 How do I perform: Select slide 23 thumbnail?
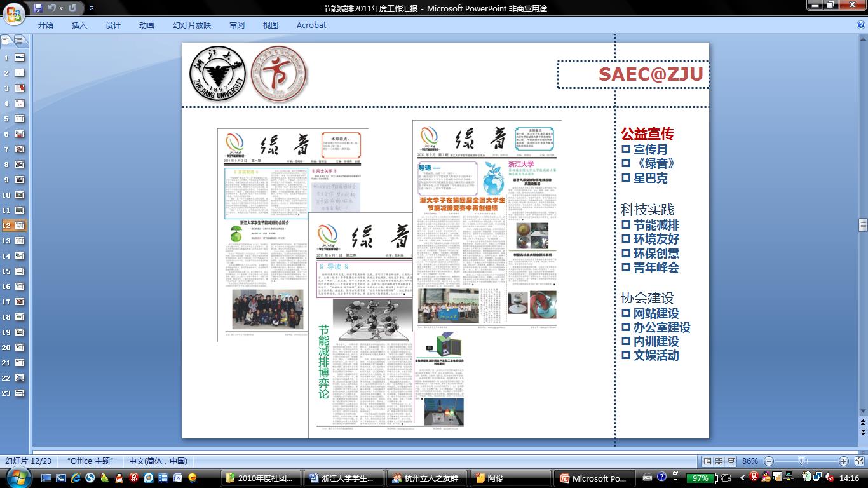20,393
